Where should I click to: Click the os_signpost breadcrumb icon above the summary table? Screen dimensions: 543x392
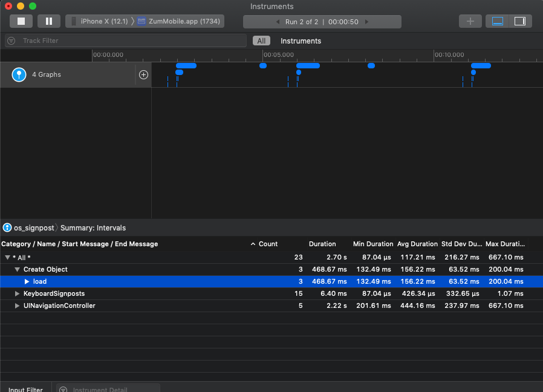(x=7, y=227)
